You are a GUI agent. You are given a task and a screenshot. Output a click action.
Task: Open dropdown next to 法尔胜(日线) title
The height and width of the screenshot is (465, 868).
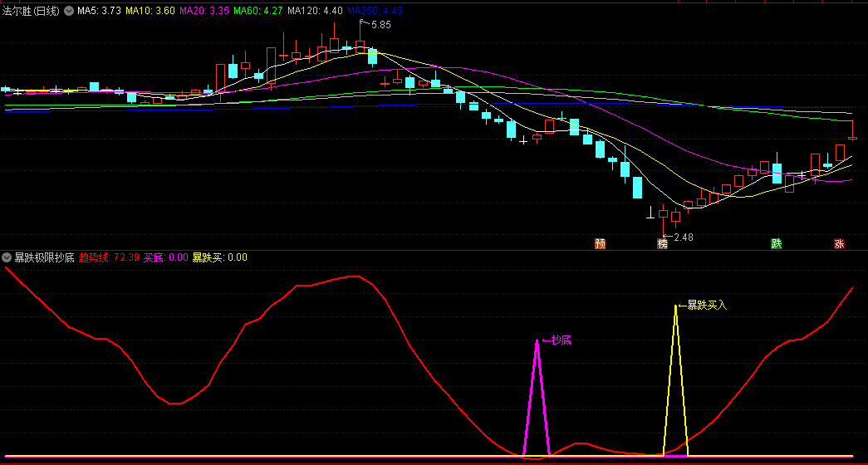pyautogui.click(x=68, y=11)
